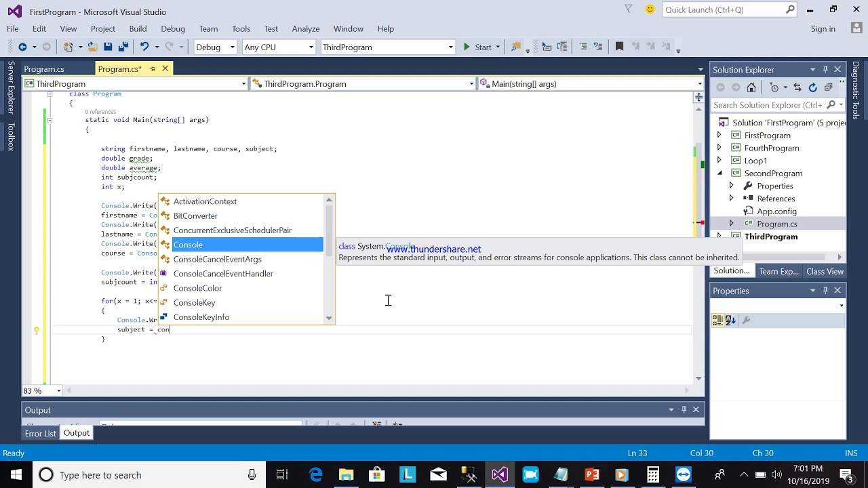Open the Any CPU platform dropdown
The width and height of the screenshot is (868, 488).
[311, 47]
